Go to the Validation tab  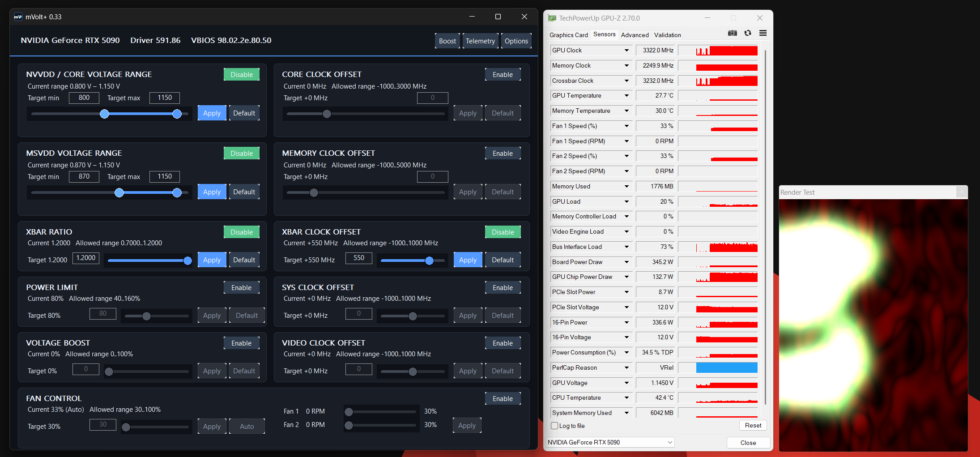click(668, 35)
